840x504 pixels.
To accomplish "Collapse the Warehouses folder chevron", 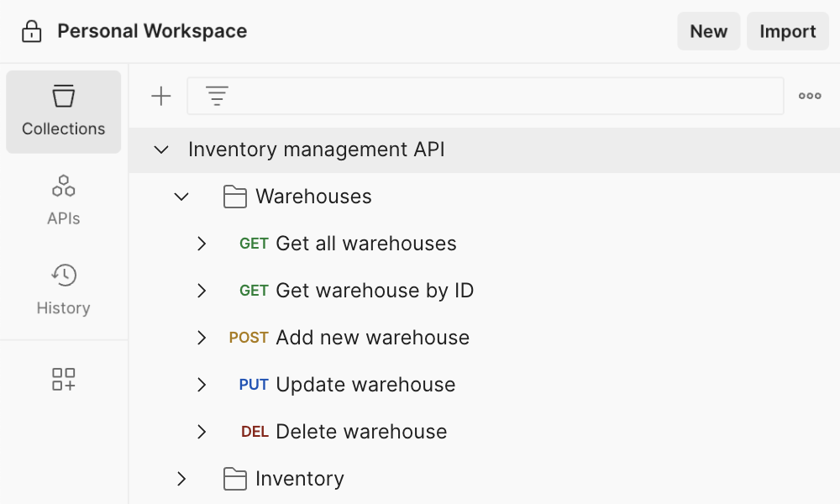I will pyautogui.click(x=181, y=197).
